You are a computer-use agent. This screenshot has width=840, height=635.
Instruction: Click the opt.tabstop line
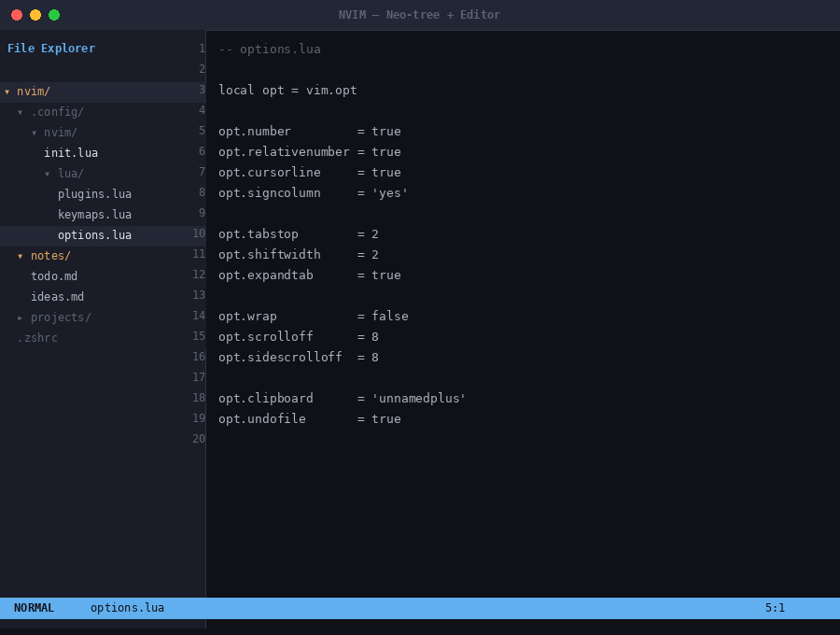299,234
